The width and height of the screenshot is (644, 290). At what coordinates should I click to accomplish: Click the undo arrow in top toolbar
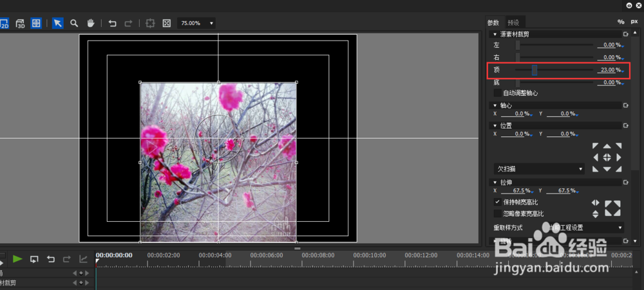click(x=112, y=23)
